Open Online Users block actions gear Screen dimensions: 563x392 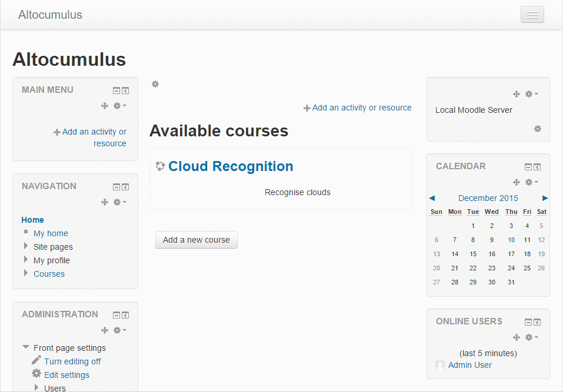(531, 337)
